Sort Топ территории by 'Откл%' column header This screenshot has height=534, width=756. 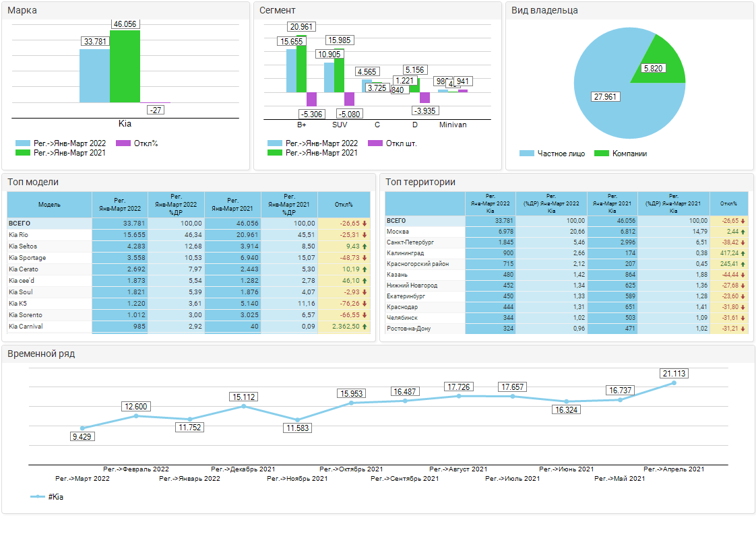(728, 203)
